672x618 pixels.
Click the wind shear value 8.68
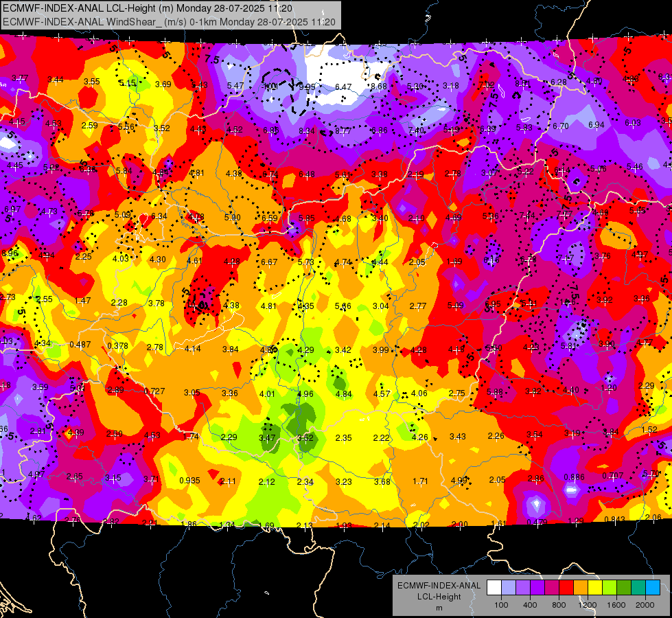[x=379, y=87]
